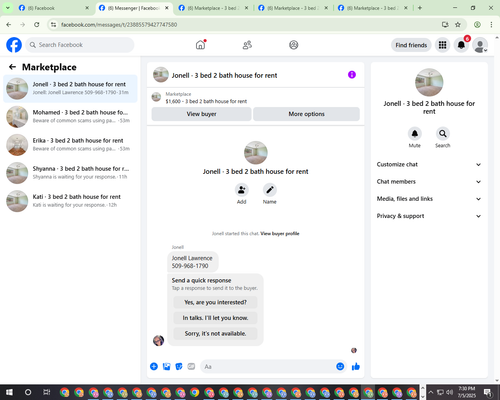
Task: Switch to the fourth Marketplace tab
Action: [x=293, y=8]
